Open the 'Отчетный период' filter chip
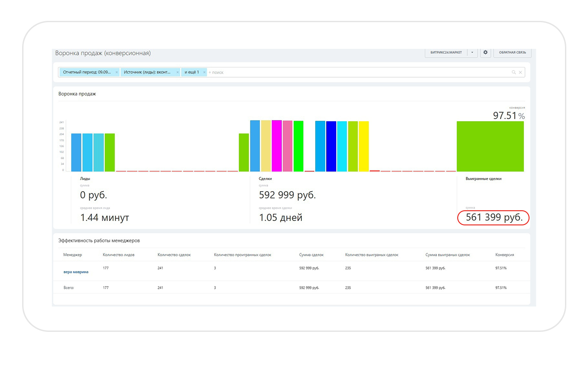588x366 pixels. pyautogui.click(x=87, y=72)
